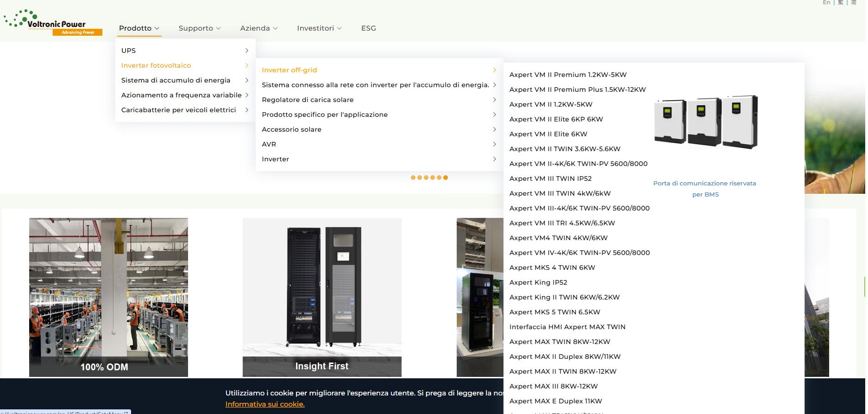The width and height of the screenshot is (868, 414).
Task: Open Axpert VM II Elite 6KP 6KW
Action: point(556,119)
